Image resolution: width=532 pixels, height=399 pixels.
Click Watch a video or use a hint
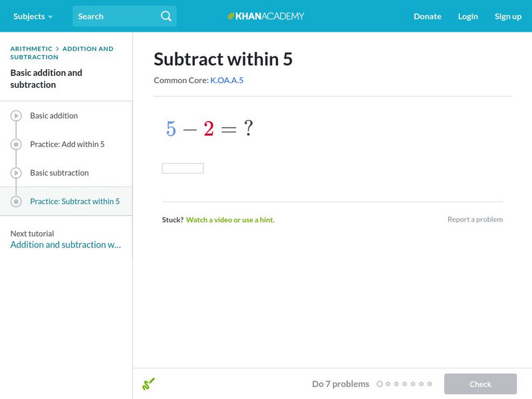[230, 219]
